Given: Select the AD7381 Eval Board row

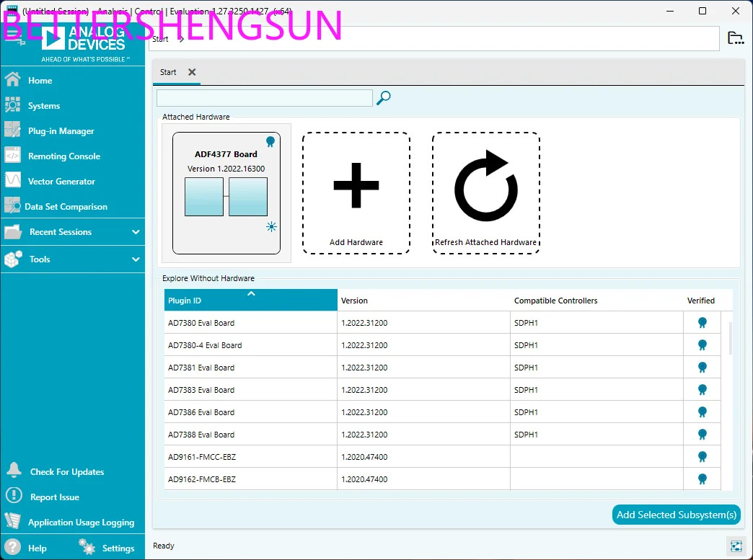Looking at the screenshot, I should tap(442, 368).
